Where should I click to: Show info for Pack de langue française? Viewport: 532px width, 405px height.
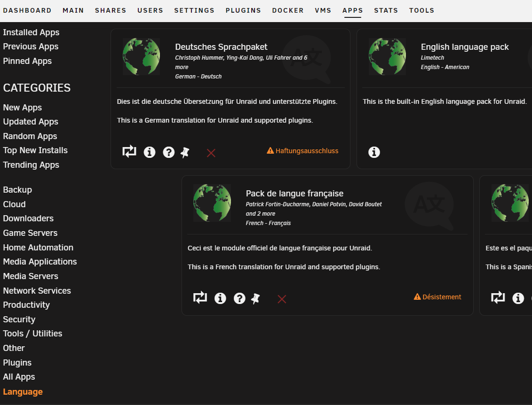point(220,298)
